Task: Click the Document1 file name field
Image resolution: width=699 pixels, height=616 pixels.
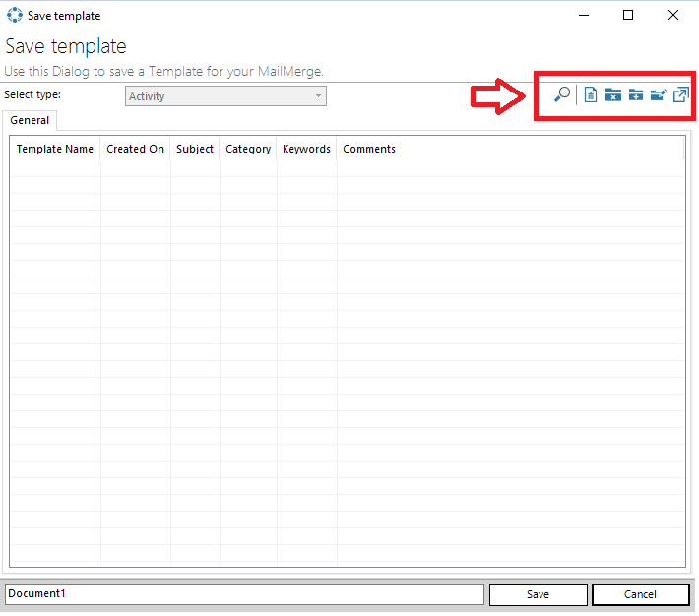Action: click(x=244, y=594)
